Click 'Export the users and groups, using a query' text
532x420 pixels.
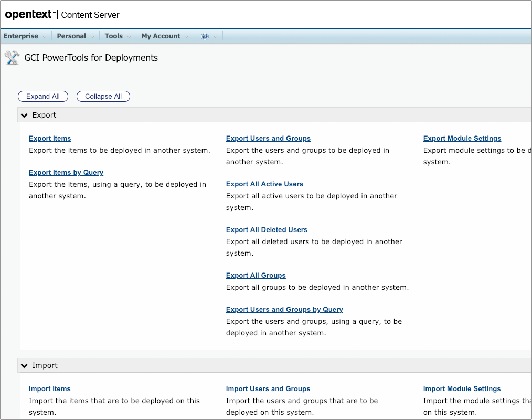314,327
